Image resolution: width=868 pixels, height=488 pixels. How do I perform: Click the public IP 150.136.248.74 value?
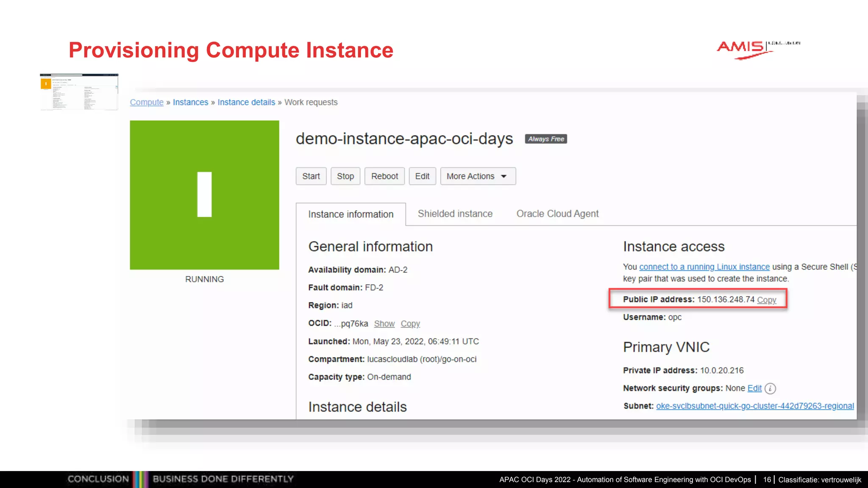[x=726, y=299]
